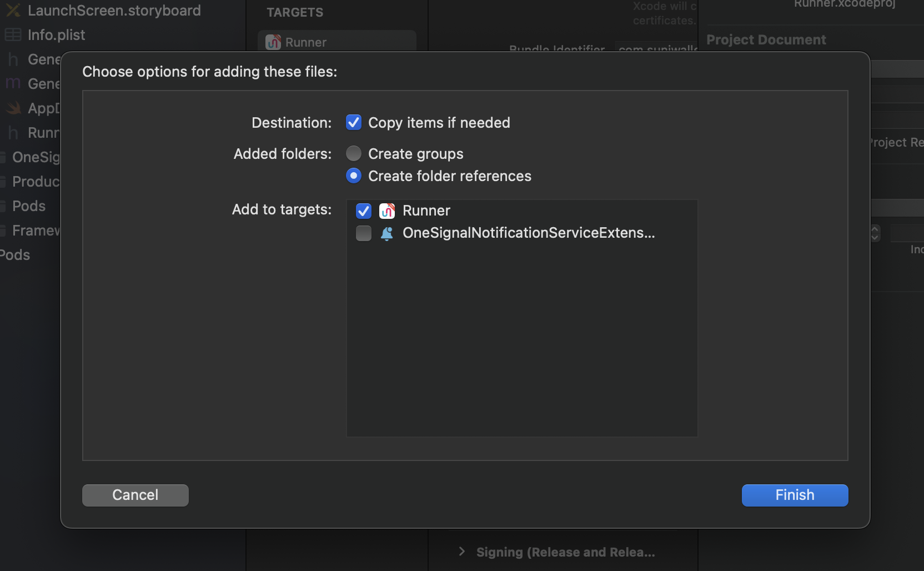This screenshot has width=924, height=571.
Task: Enable the OneSignalNotificationServiceExtension target checkbox
Action: (x=364, y=233)
